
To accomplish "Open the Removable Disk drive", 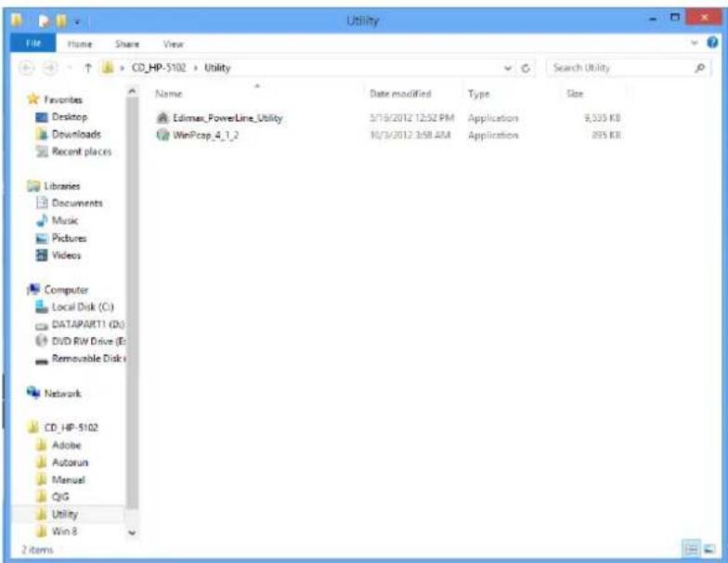I will pos(89,359).
